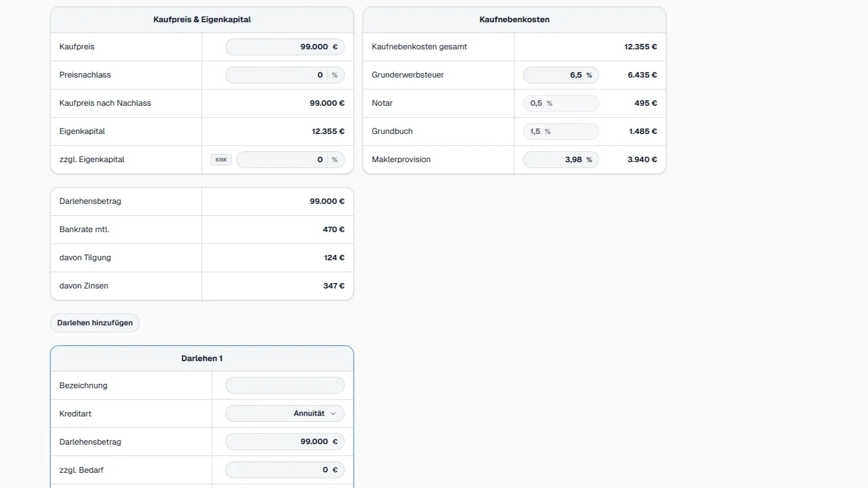Screen dimensions: 868x488
Task: Select the summary Darlehensbetrag value 99.000 €
Action: point(327,201)
